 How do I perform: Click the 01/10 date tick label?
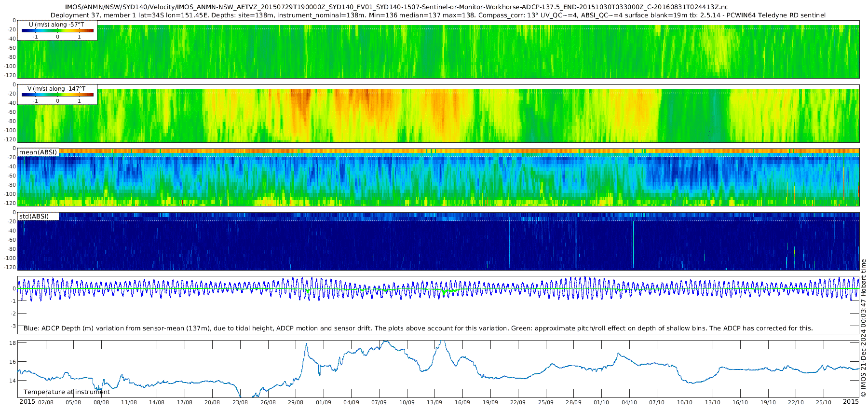(x=601, y=402)
